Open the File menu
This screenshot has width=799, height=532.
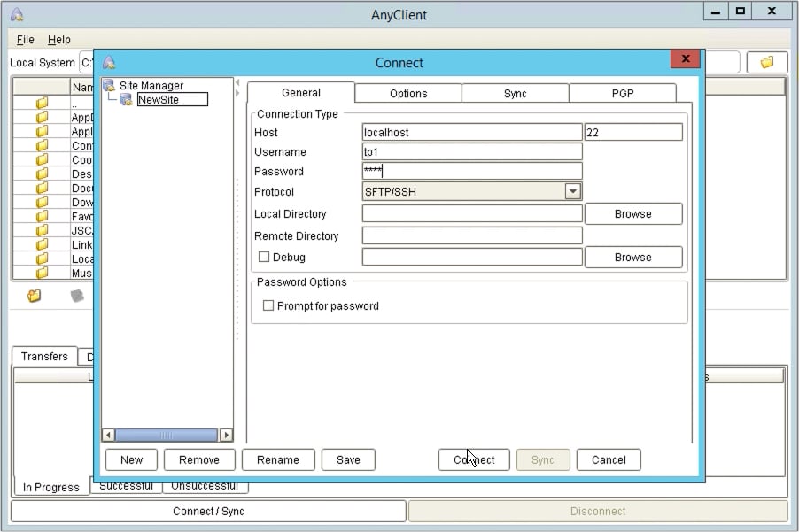click(x=24, y=40)
